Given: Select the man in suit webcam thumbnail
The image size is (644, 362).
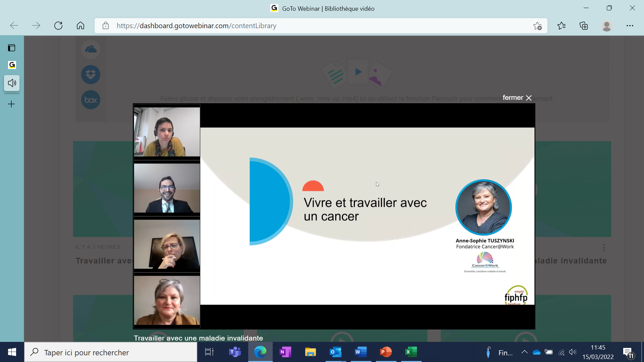Looking at the screenshot, I should point(167,188).
